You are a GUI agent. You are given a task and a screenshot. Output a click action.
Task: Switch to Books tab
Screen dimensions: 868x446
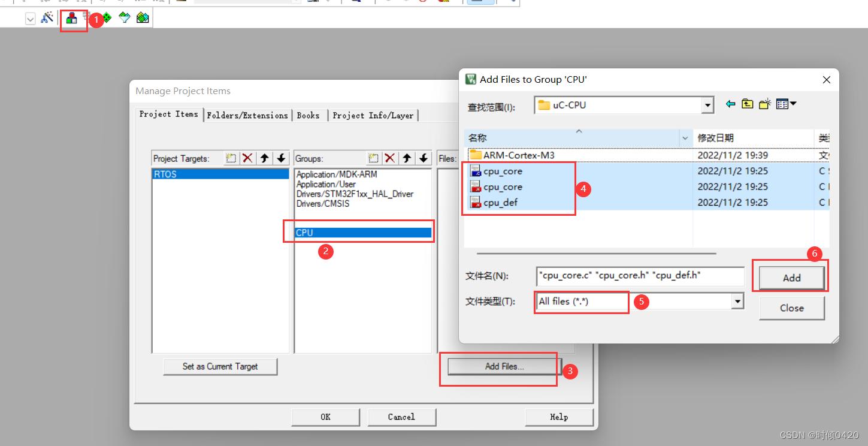pyautogui.click(x=309, y=115)
